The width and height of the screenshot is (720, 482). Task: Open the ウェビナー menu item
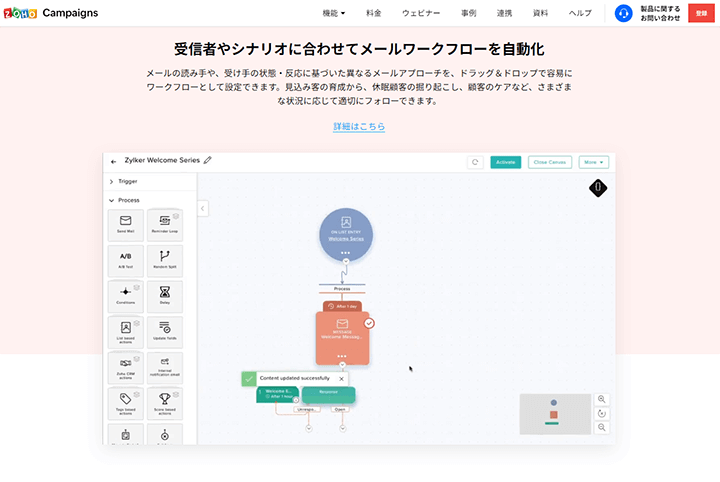coord(421,13)
